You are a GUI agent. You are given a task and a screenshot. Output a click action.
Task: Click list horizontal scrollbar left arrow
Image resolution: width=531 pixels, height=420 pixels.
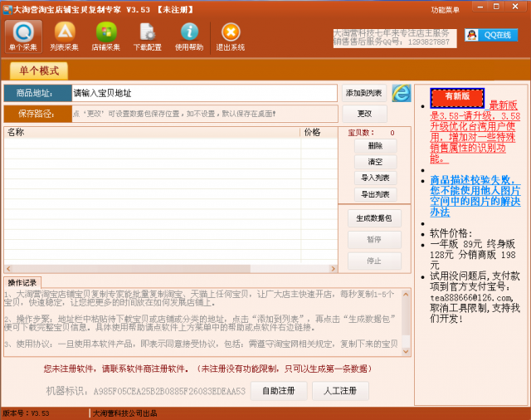[8, 269]
